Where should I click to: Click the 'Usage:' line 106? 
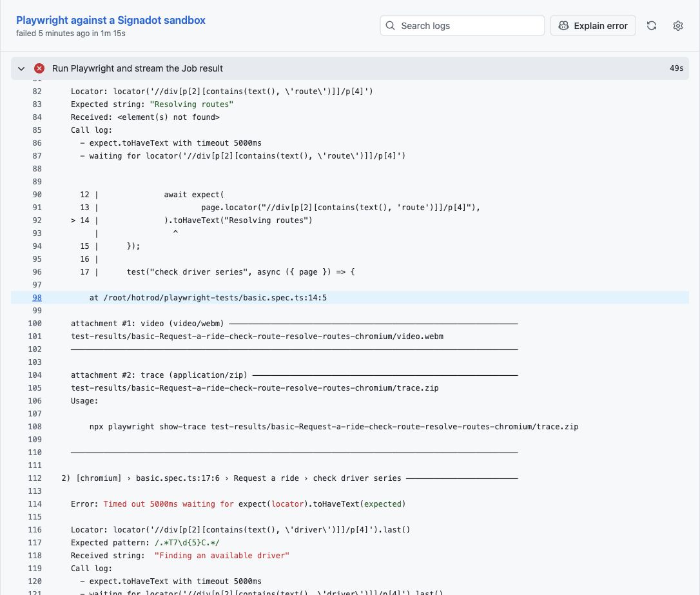[84, 401]
